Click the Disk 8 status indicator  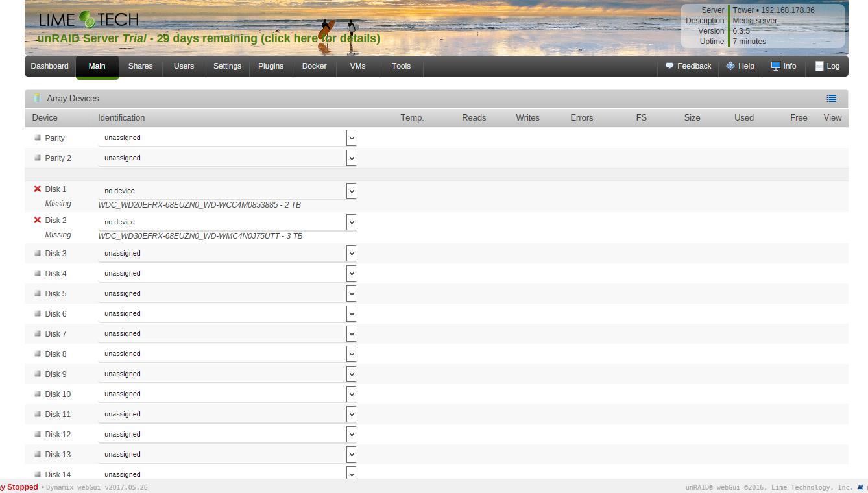38,354
